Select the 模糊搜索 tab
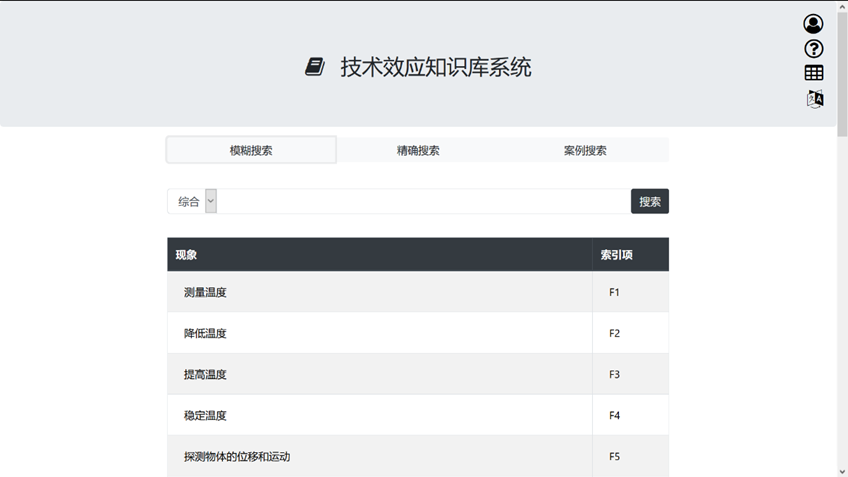The height and width of the screenshot is (477, 848). coord(251,150)
